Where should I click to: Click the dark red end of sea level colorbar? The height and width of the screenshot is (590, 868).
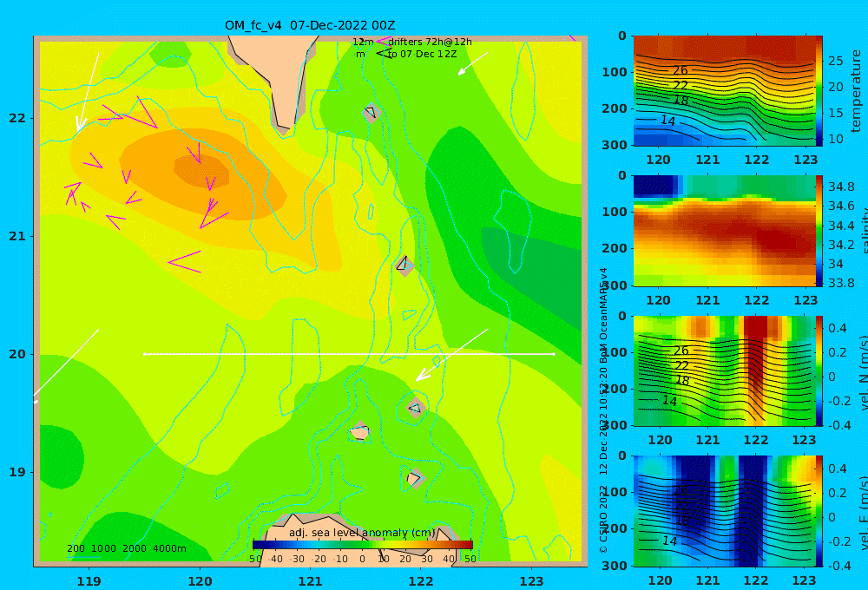[x=467, y=545]
